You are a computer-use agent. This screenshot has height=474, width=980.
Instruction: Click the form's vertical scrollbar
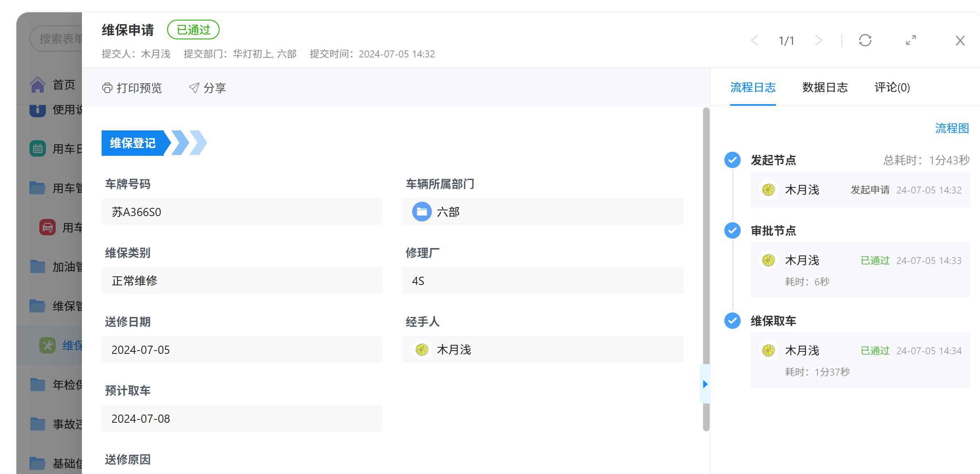706,246
